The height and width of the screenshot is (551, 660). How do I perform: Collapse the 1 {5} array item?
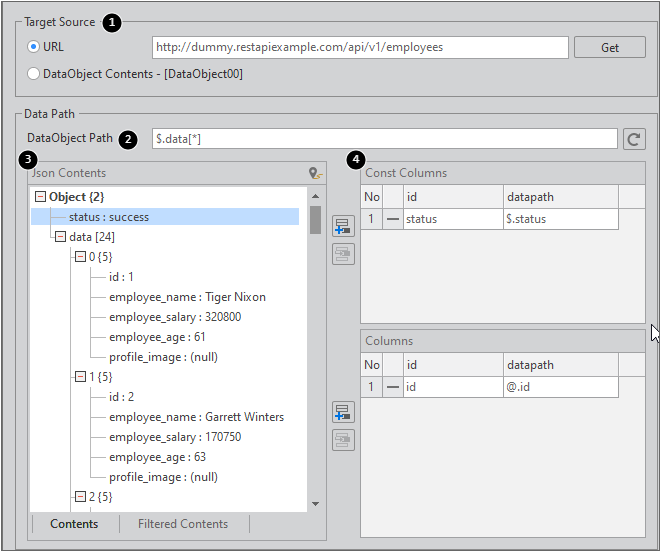click(80, 377)
